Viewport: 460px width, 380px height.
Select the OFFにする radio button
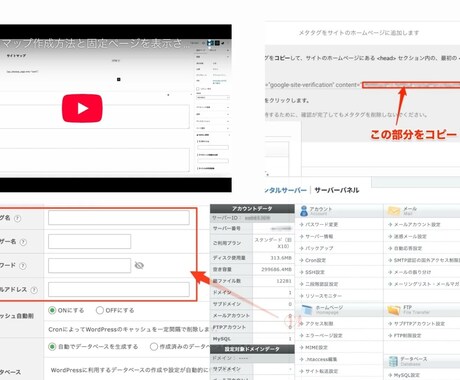[x=100, y=310]
